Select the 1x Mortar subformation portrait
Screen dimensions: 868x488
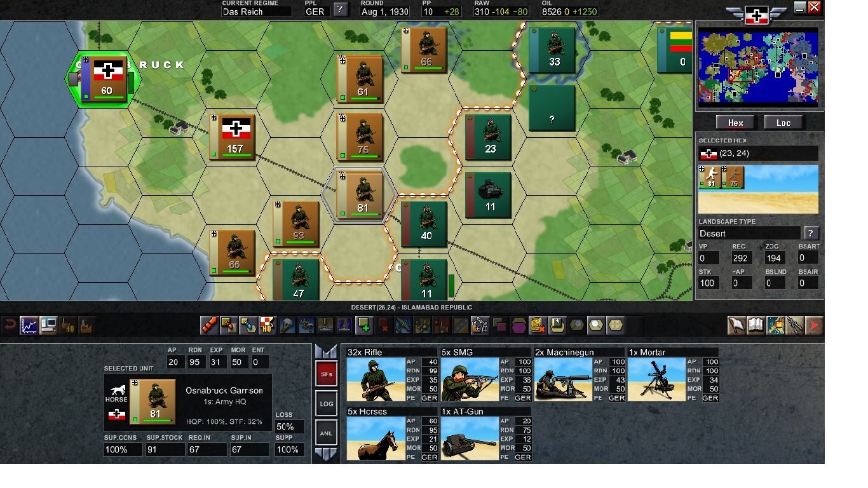656,379
